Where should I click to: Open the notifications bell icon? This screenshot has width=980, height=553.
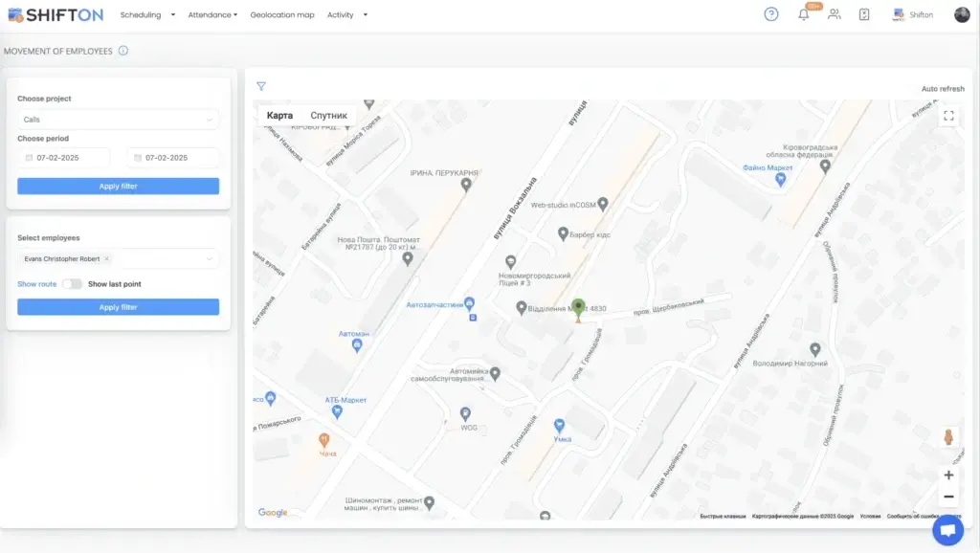point(804,14)
